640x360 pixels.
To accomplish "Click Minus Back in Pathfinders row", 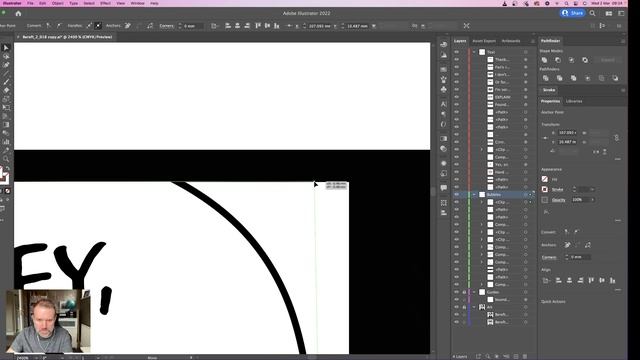I will (x=615, y=78).
